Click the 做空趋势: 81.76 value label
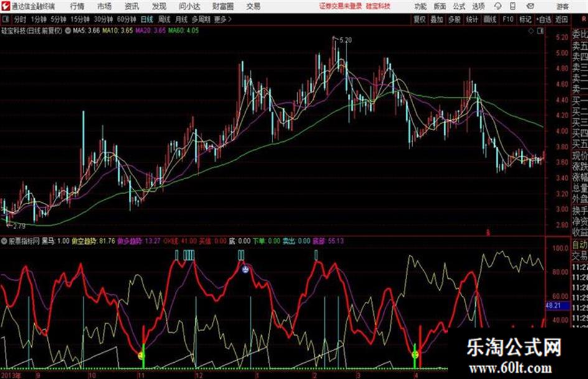 [93, 241]
